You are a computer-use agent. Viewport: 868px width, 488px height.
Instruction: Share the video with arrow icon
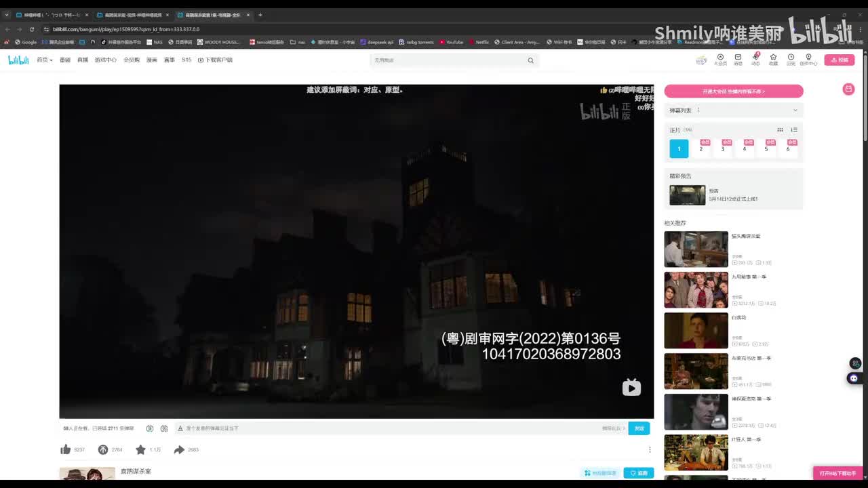point(179,449)
